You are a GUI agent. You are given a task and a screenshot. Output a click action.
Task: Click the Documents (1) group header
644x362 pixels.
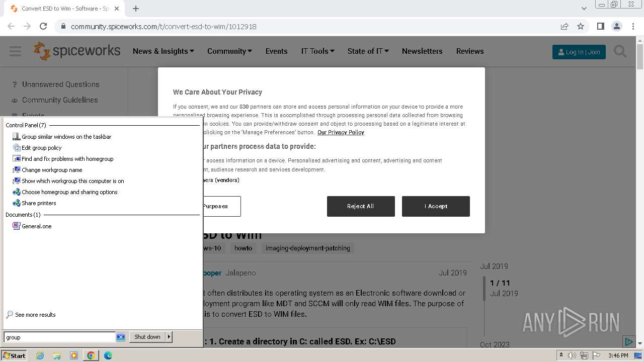click(x=23, y=215)
